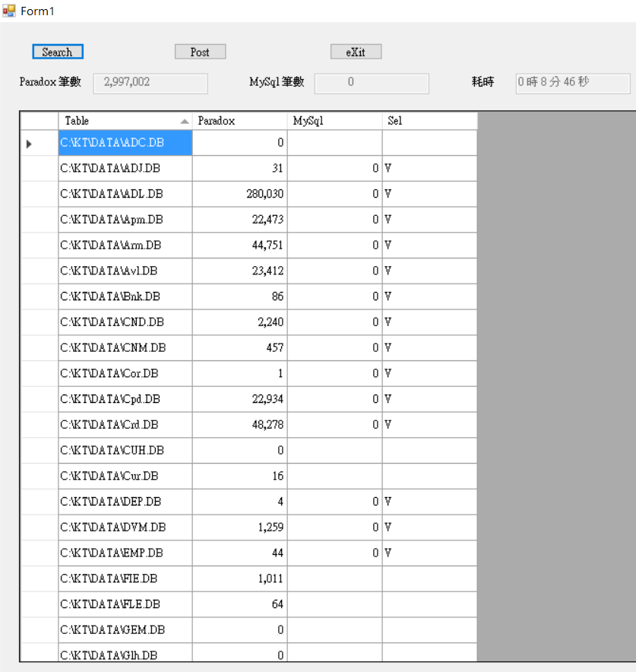The height and width of the screenshot is (672, 636).
Task: Click the Paradox column header
Action: click(240, 121)
